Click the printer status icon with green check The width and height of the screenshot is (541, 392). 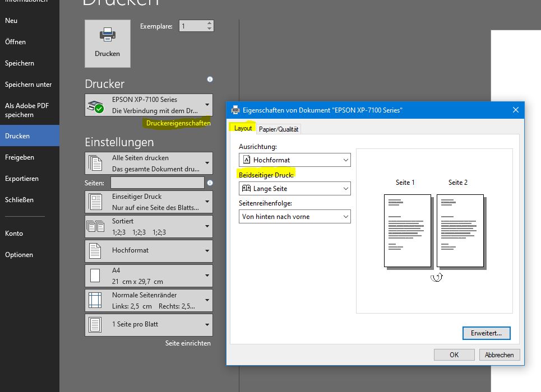95,106
